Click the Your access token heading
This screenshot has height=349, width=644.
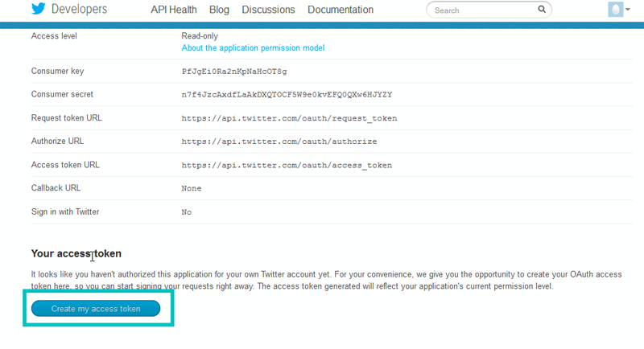coord(76,253)
